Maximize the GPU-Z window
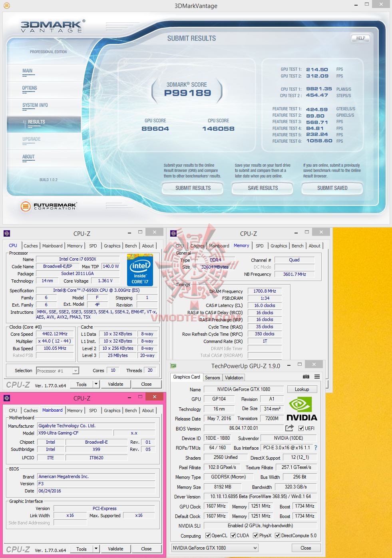The width and height of the screenshot is (392, 558). pyautogui.click(x=300, y=364)
